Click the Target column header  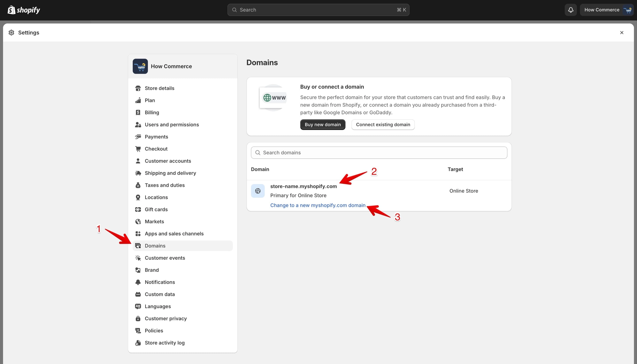(x=455, y=169)
